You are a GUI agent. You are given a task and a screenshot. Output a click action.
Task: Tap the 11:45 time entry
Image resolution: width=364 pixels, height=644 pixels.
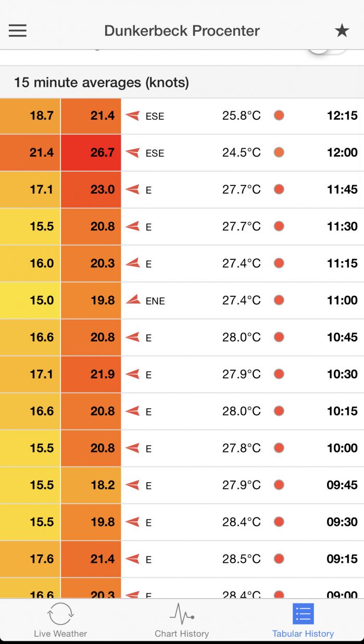(342, 190)
